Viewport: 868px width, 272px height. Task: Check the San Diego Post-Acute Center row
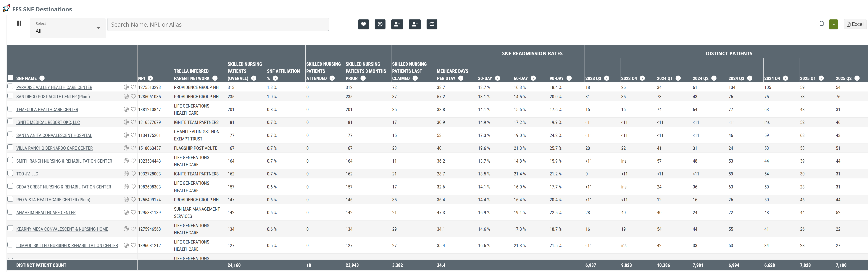(10, 96)
